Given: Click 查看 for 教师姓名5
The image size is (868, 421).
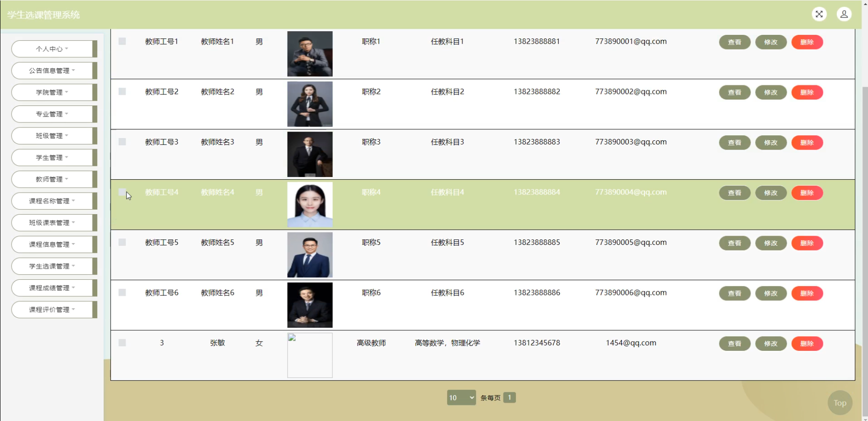Looking at the screenshot, I should (735, 243).
